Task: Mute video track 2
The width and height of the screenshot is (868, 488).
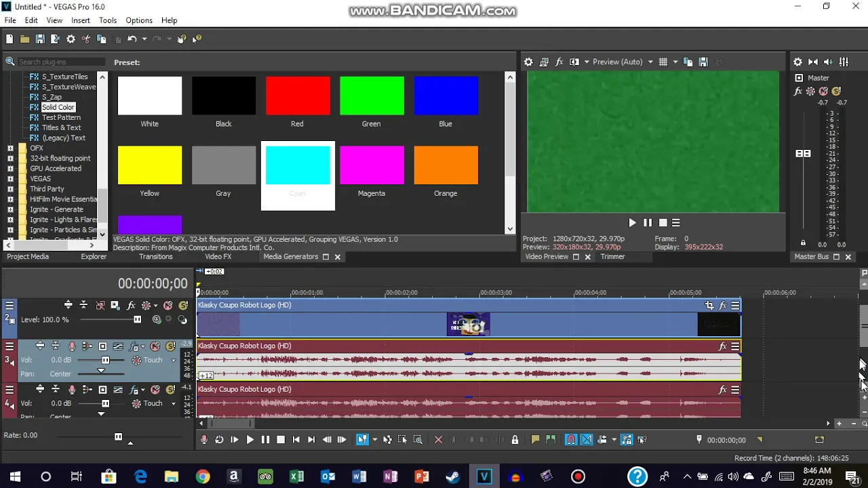Action: point(168,306)
